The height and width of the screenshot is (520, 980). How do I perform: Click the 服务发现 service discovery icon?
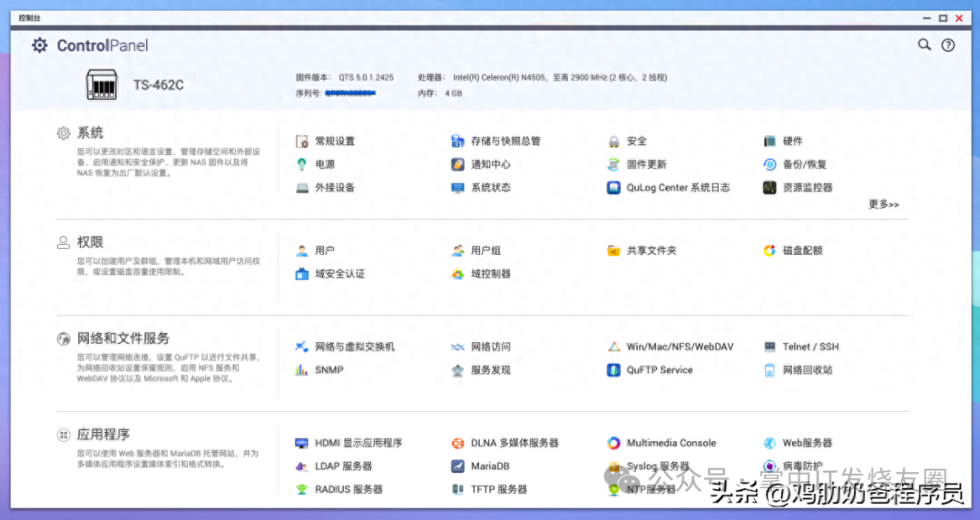tap(457, 370)
